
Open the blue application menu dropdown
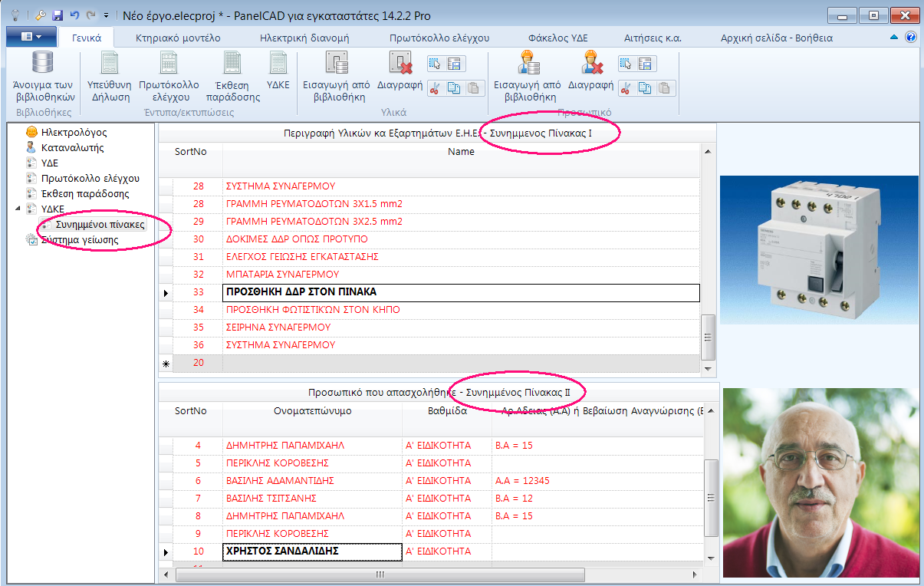point(31,37)
